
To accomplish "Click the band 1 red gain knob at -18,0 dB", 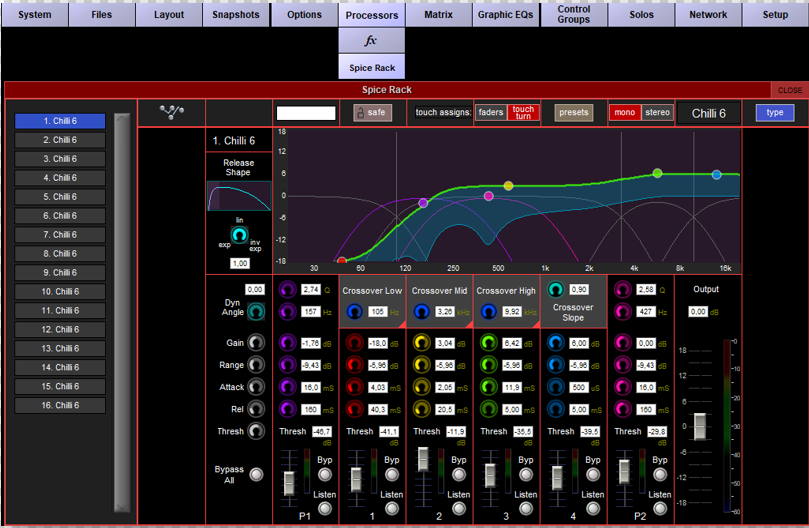I will click(354, 343).
